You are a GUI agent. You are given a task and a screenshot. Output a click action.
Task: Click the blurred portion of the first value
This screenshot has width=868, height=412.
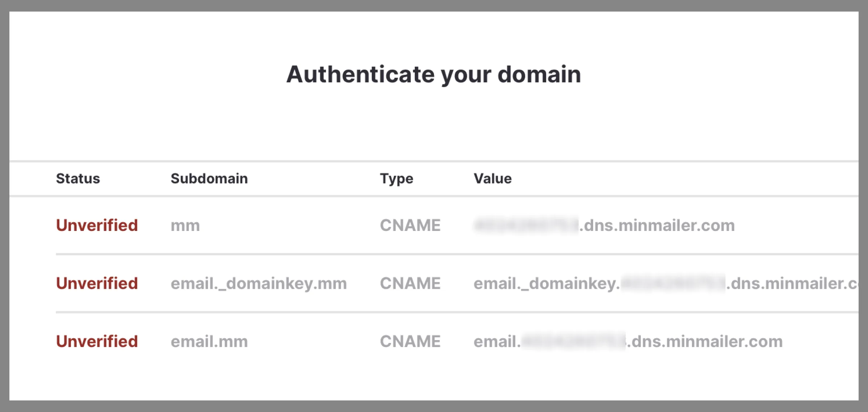pyautogui.click(x=526, y=225)
